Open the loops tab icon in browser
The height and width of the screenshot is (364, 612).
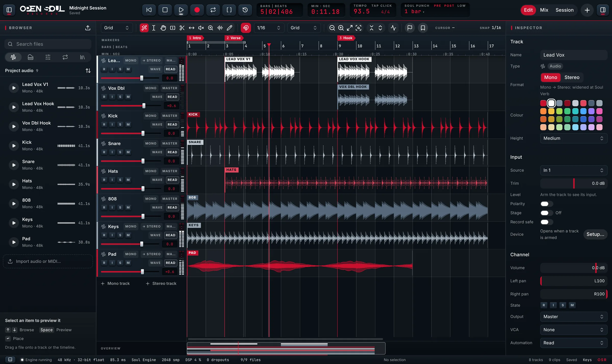pos(65,57)
